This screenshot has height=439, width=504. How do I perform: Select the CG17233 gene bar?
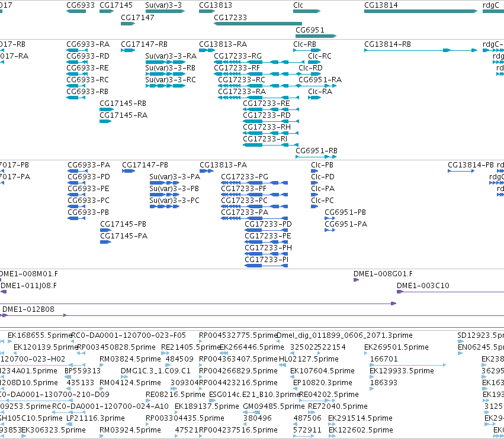[x=258, y=24]
